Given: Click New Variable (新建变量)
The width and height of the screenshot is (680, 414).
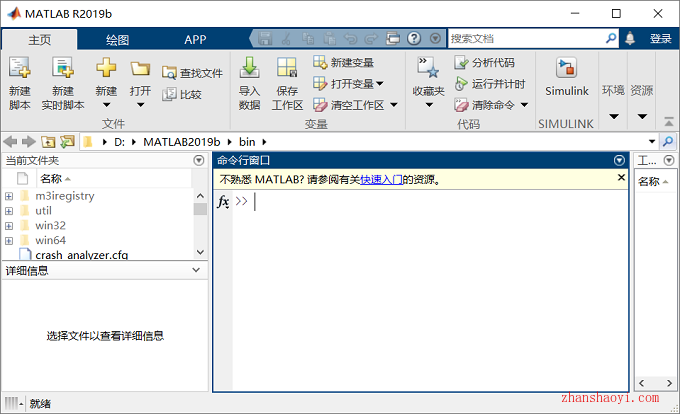Looking at the screenshot, I should pyautogui.click(x=343, y=62).
